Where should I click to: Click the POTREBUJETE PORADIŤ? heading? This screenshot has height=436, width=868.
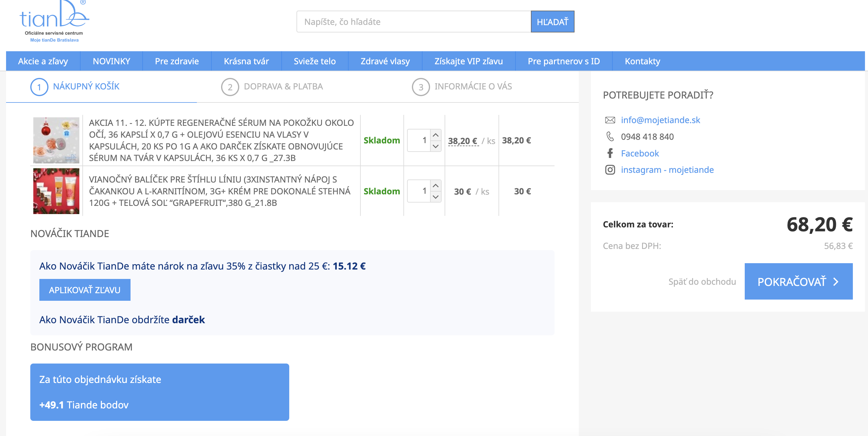click(x=658, y=95)
